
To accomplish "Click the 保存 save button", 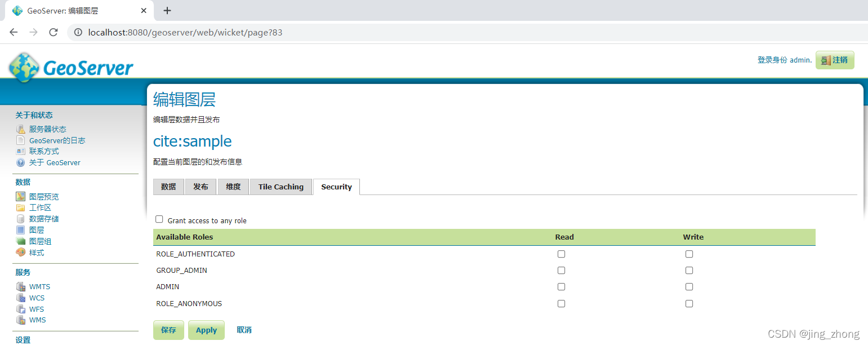I will click(168, 330).
